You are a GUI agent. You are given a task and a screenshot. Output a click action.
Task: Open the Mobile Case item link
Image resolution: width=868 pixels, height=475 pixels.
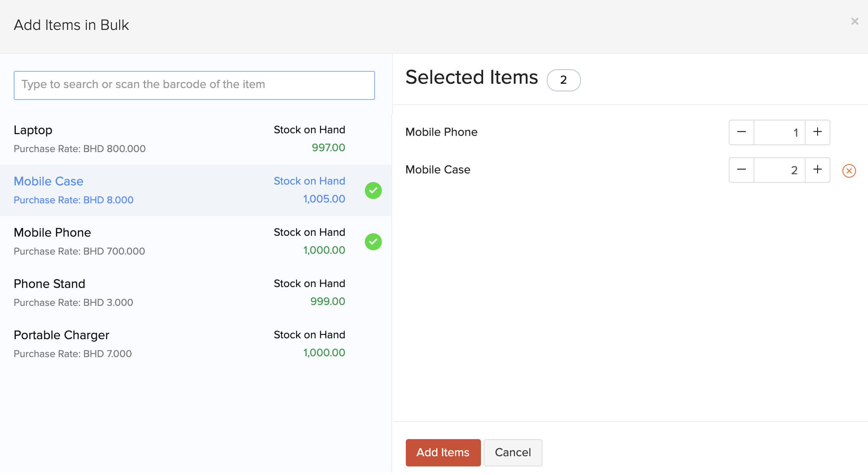pos(48,181)
